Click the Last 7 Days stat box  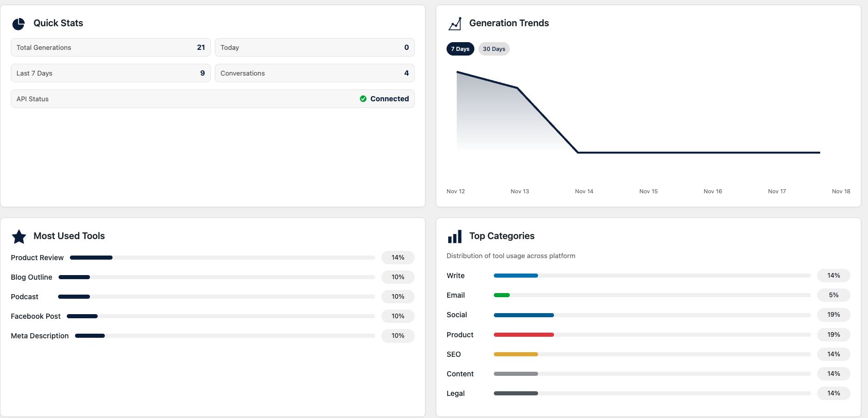point(110,73)
